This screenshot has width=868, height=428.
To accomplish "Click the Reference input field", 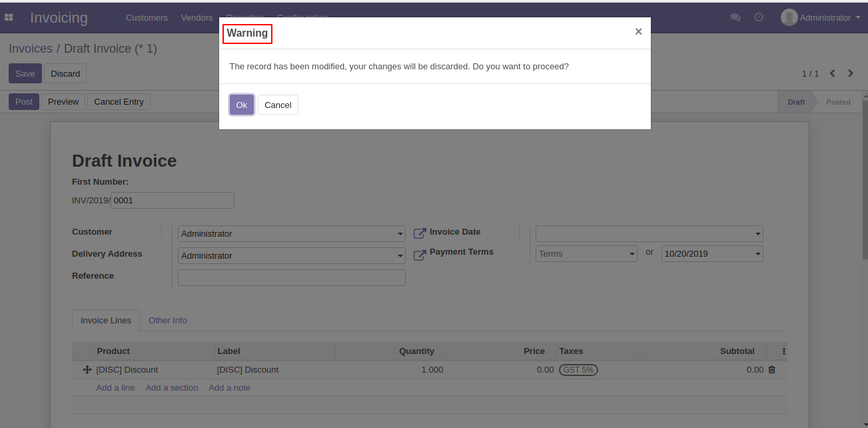I will click(292, 277).
